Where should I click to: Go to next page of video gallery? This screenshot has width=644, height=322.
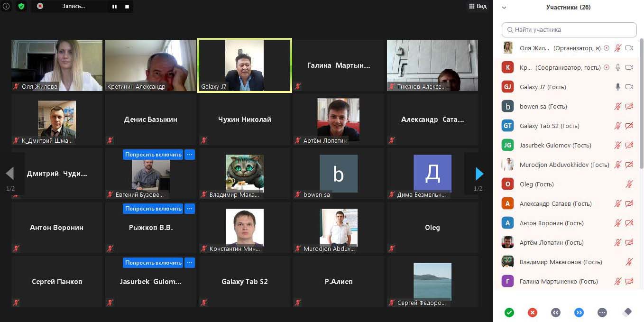point(479,174)
